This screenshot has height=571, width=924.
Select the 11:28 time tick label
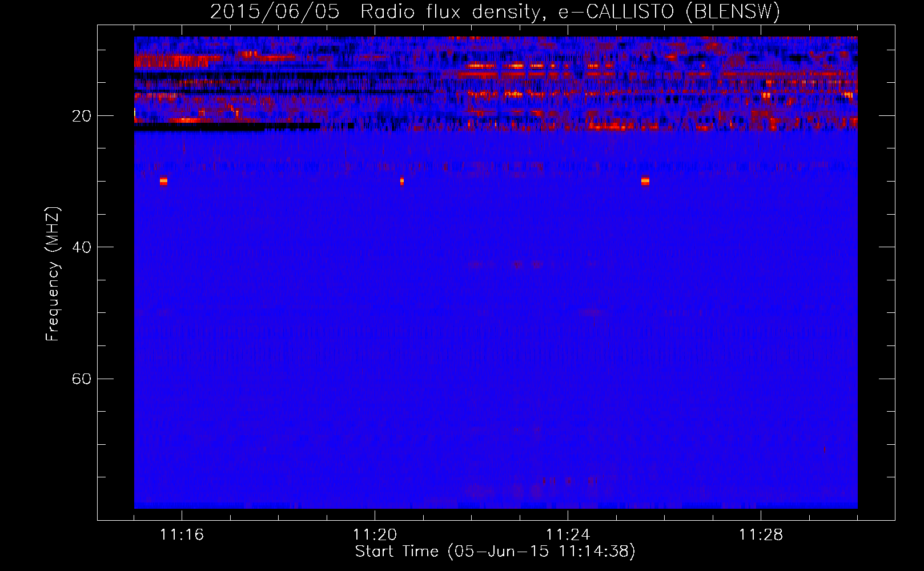click(x=761, y=535)
